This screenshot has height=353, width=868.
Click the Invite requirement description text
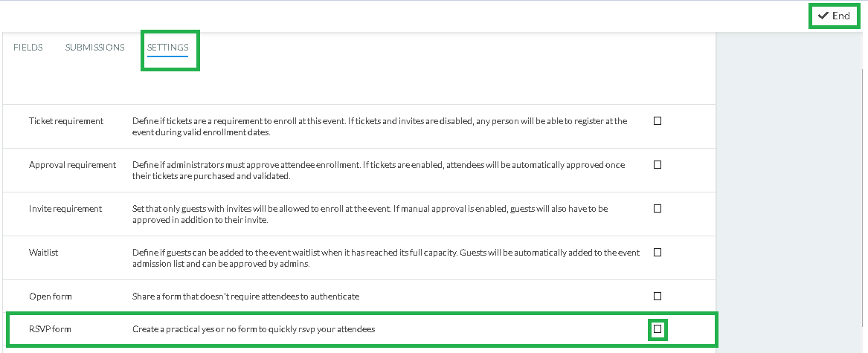(370, 214)
